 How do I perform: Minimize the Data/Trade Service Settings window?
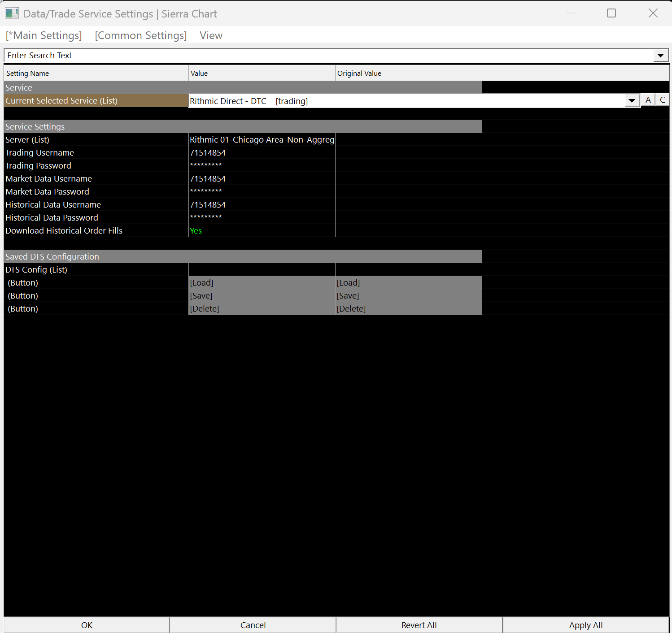click(x=571, y=13)
